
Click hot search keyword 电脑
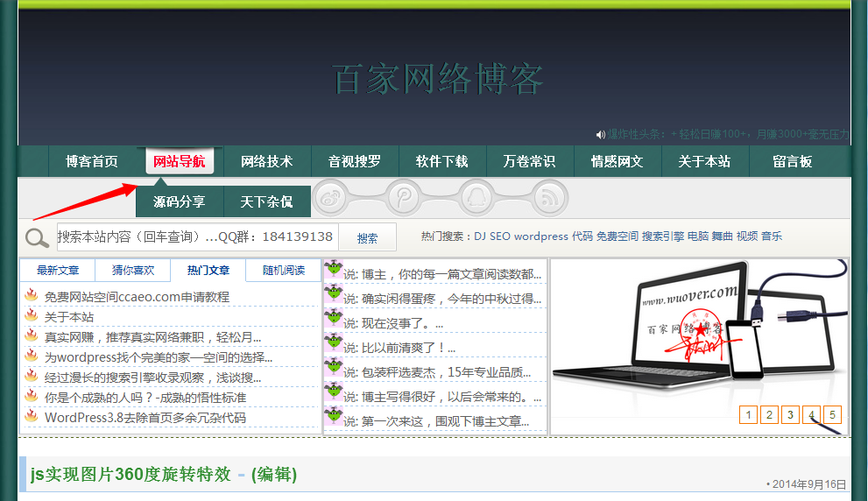(698, 236)
